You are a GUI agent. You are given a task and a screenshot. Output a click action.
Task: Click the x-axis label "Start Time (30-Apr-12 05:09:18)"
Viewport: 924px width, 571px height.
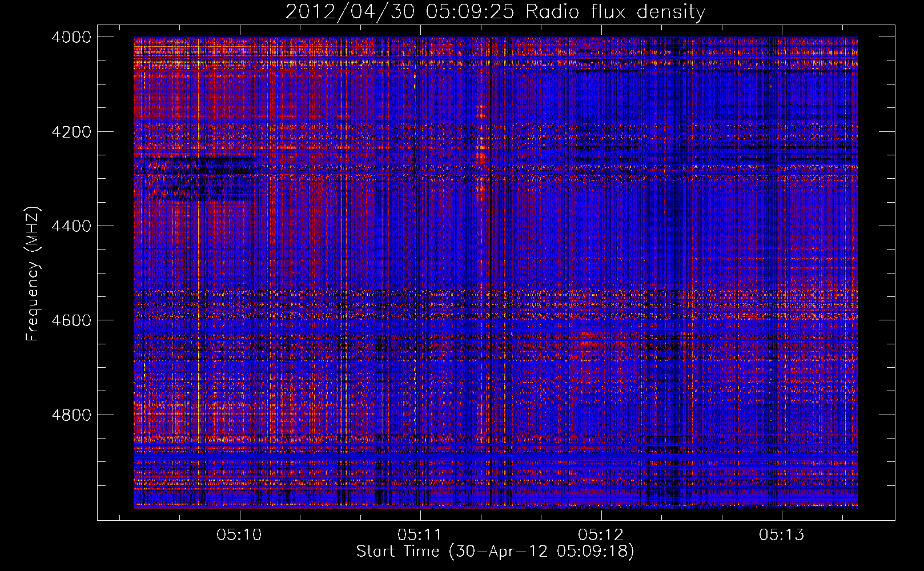pyautogui.click(x=495, y=552)
